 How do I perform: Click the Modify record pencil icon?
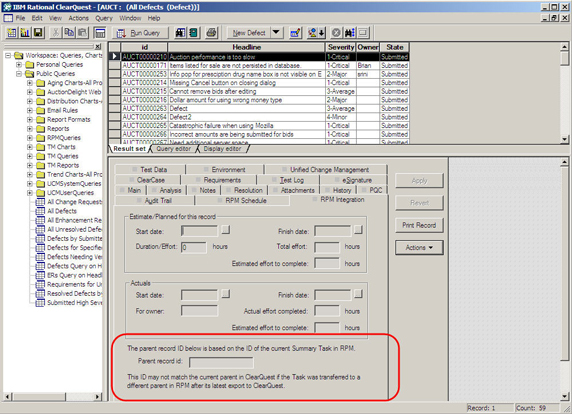point(295,33)
